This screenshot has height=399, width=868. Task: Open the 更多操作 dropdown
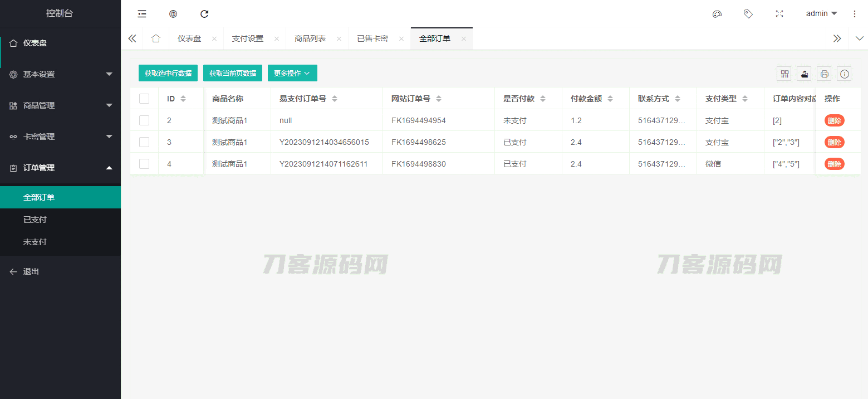292,74
